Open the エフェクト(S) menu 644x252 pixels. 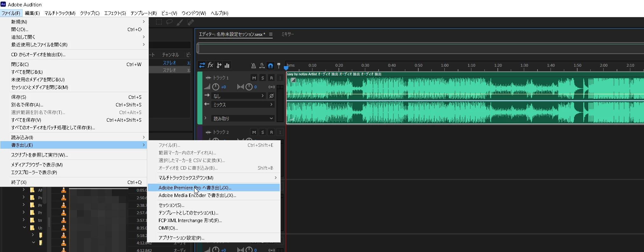(115, 13)
